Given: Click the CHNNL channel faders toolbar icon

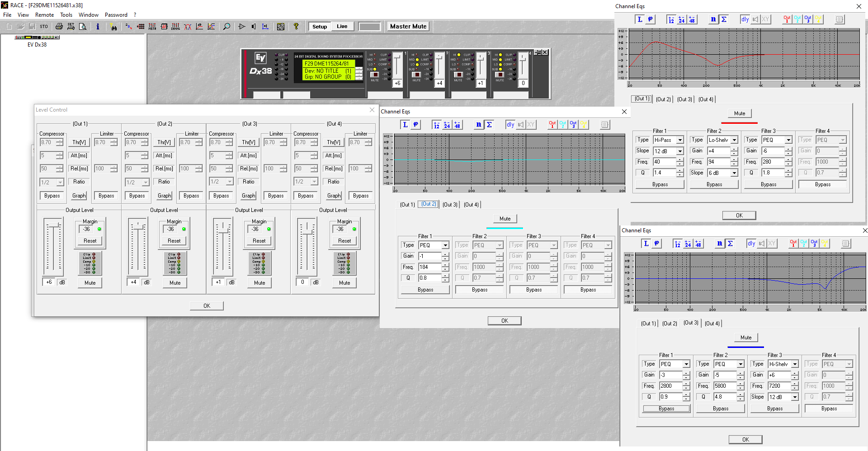Looking at the screenshot, I should 175,27.
